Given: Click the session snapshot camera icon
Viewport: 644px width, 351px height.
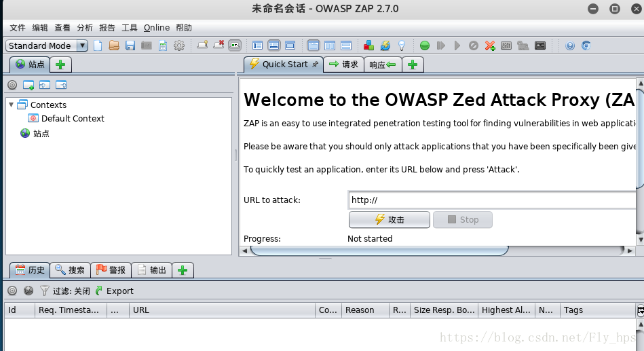Looking at the screenshot, I should pos(146,45).
